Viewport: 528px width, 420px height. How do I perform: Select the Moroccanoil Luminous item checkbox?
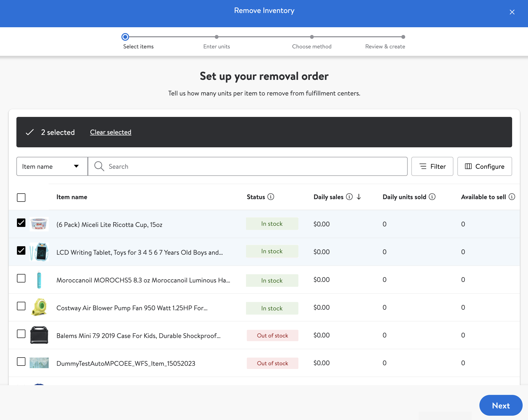click(x=21, y=278)
